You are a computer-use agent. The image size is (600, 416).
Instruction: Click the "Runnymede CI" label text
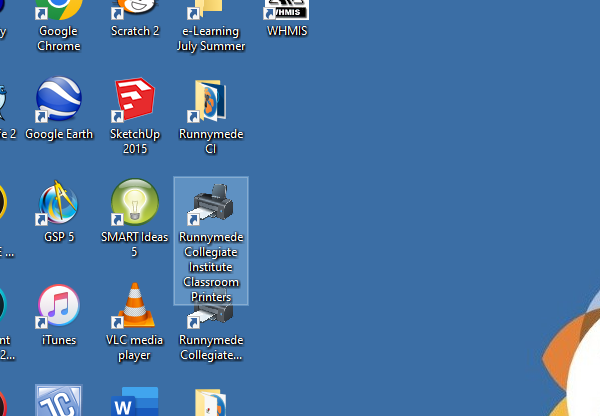[x=211, y=141]
